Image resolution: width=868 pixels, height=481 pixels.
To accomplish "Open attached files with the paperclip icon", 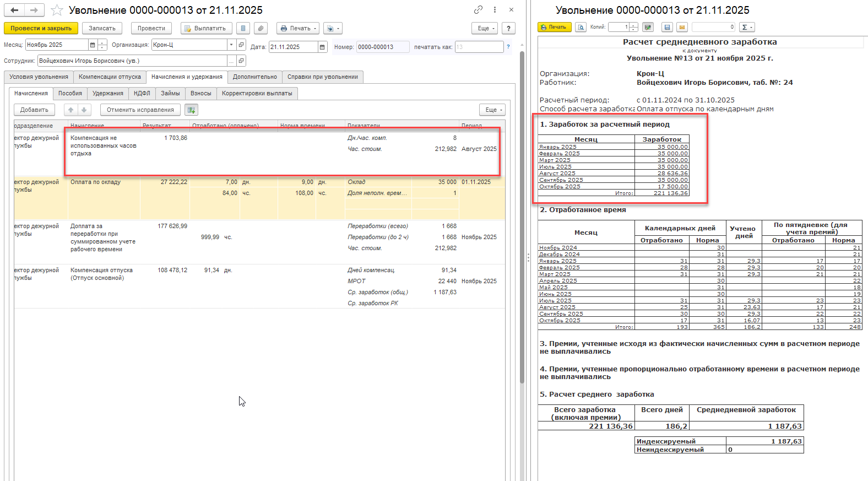I will click(261, 28).
